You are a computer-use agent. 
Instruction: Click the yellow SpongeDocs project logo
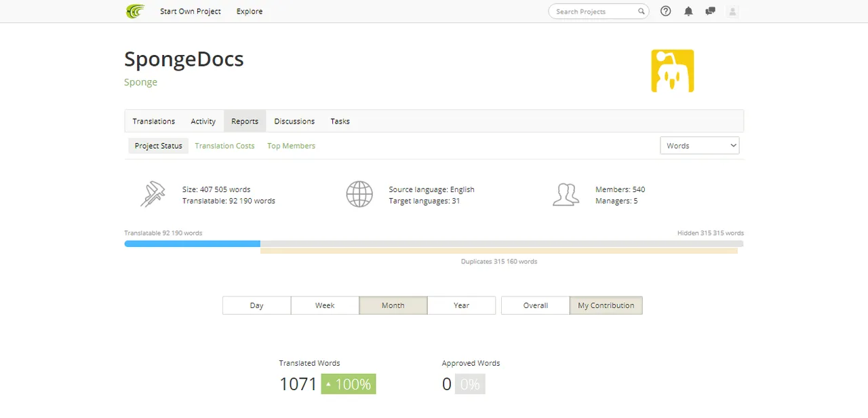(x=673, y=71)
